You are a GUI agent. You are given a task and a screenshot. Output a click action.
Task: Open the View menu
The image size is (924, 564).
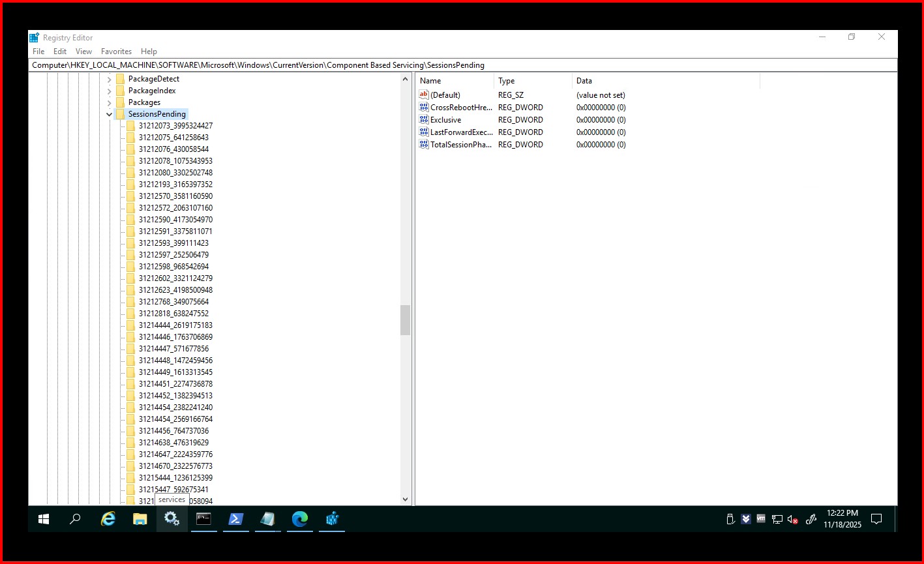pyautogui.click(x=83, y=52)
